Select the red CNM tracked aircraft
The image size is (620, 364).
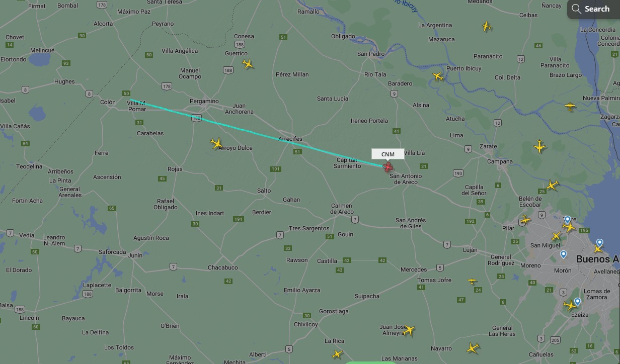coord(388,167)
